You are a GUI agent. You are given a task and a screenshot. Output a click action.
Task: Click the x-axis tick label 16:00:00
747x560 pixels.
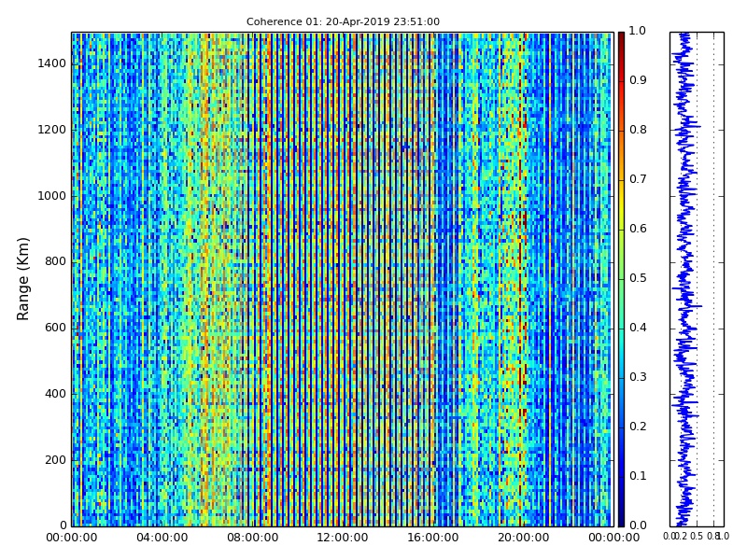tap(433, 539)
